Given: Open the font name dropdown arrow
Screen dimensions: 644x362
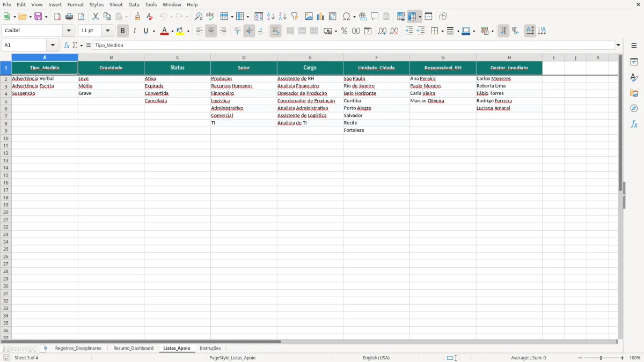Looking at the screenshot, I should pyautogui.click(x=69, y=31).
